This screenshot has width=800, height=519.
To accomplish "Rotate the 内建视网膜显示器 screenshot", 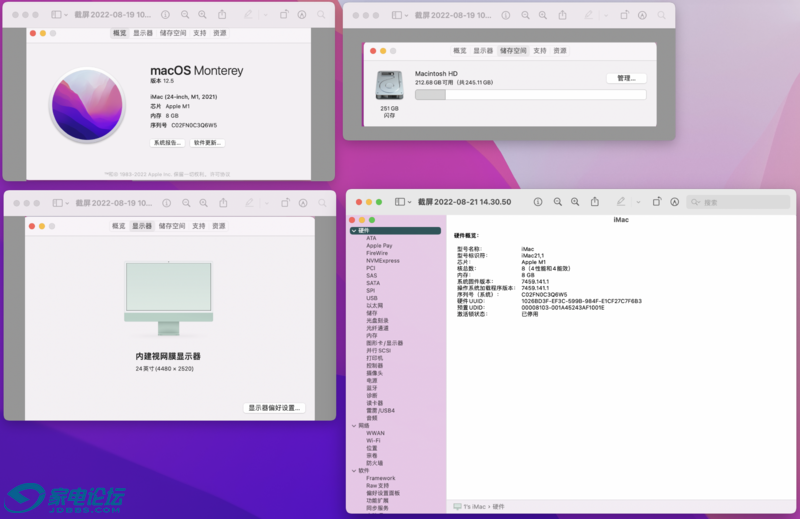I will click(x=285, y=203).
